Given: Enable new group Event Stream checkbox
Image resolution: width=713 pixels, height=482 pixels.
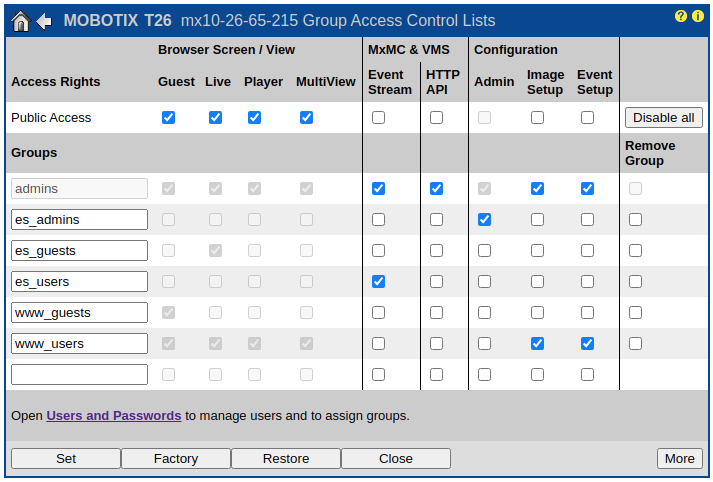Looking at the screenshot, I should (378, 374).
